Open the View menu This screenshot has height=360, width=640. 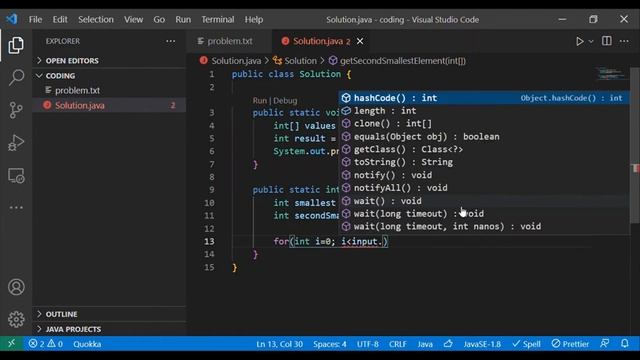point(133,19)
